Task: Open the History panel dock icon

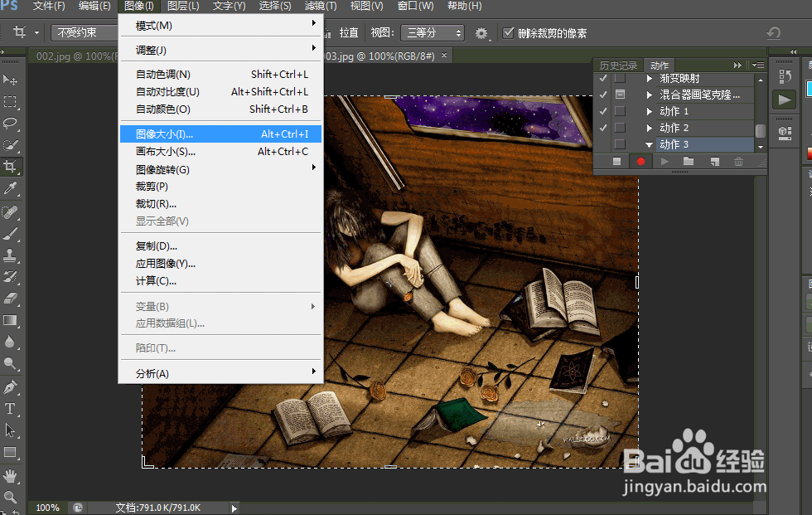Action: (x=785, y=76)
